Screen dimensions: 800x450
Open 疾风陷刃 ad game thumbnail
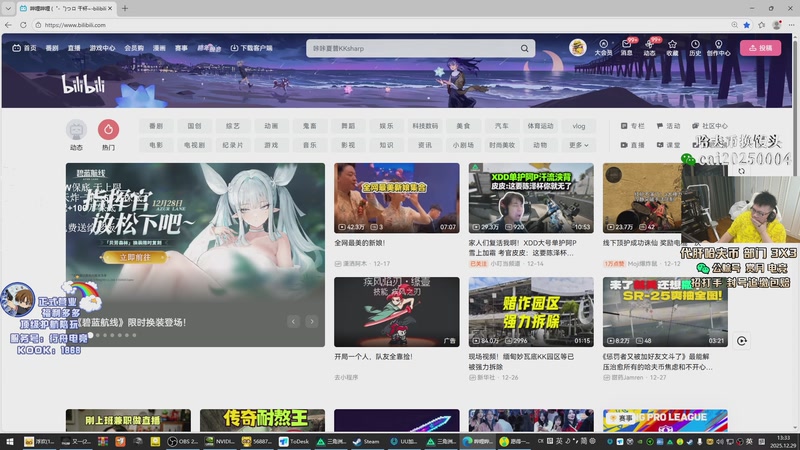tap(396, 312)
